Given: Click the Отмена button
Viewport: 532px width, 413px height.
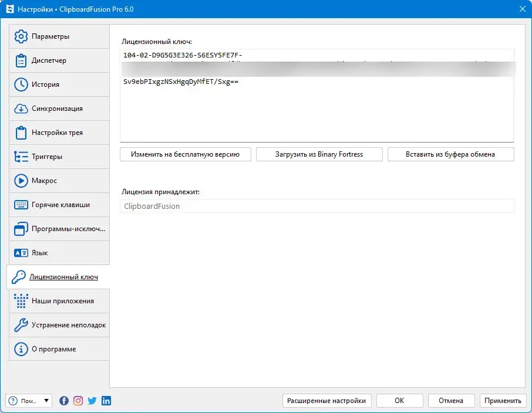Looking at the screenshot, I should pyautogui.click(x=451, y=401).
